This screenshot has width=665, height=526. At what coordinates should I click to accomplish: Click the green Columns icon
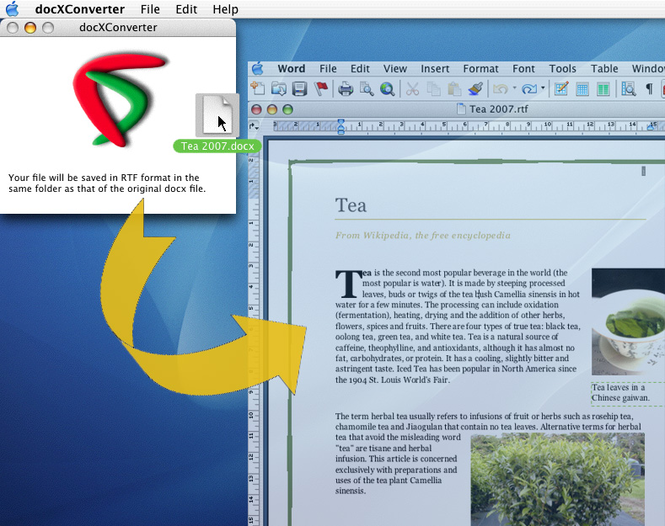(603, 89)
